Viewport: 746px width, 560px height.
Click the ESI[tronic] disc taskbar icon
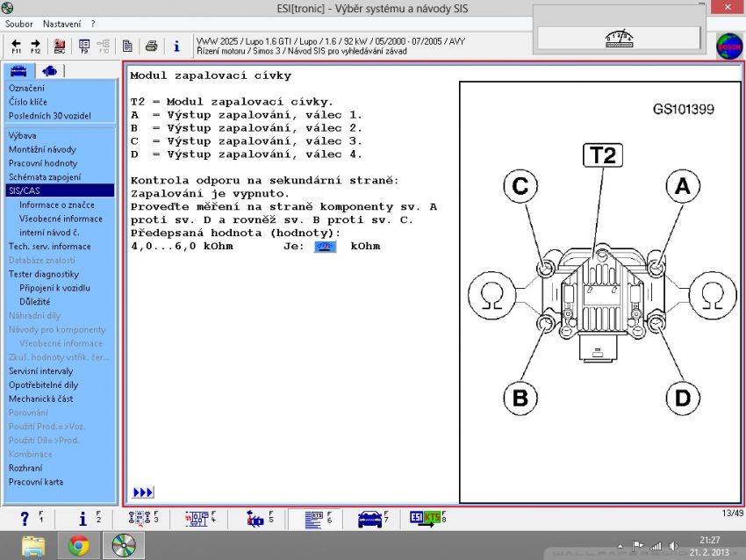click(124, 546)
